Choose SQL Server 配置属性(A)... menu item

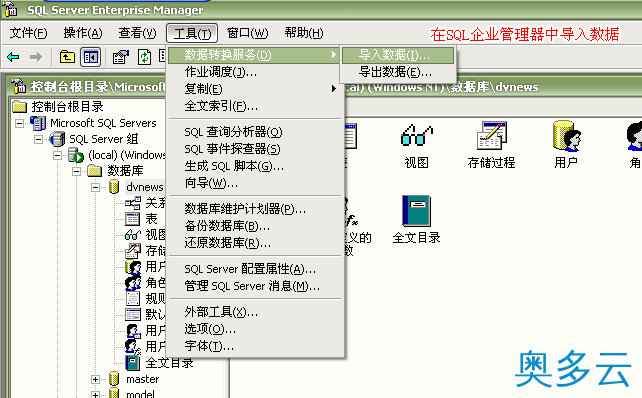(255, 269)
